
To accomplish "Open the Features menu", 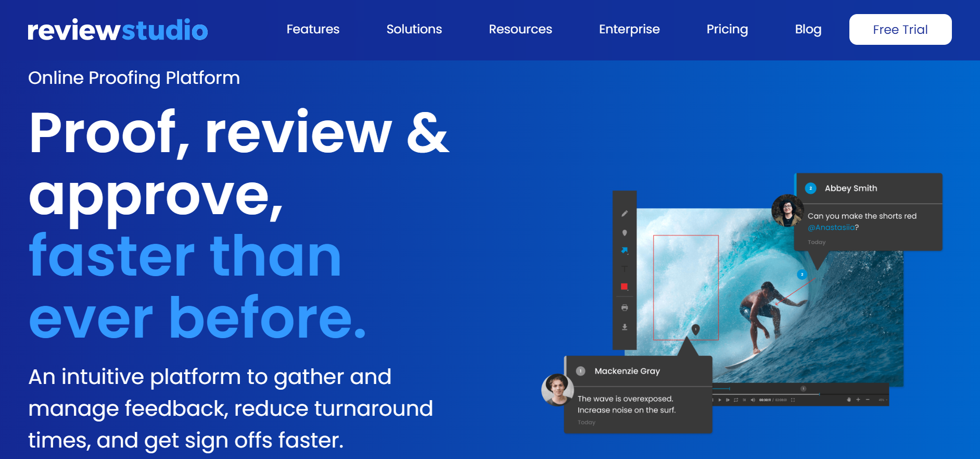I will coord(313,29).
